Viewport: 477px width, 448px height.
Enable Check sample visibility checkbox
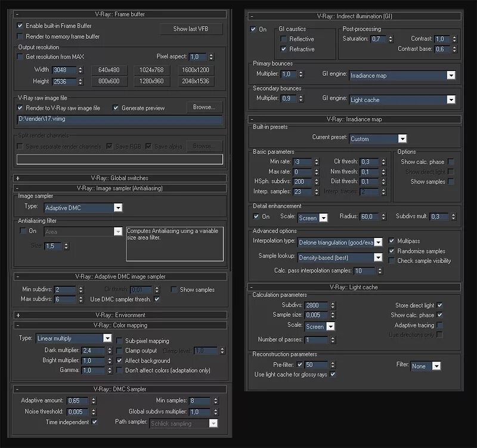[x=392, y=261]
